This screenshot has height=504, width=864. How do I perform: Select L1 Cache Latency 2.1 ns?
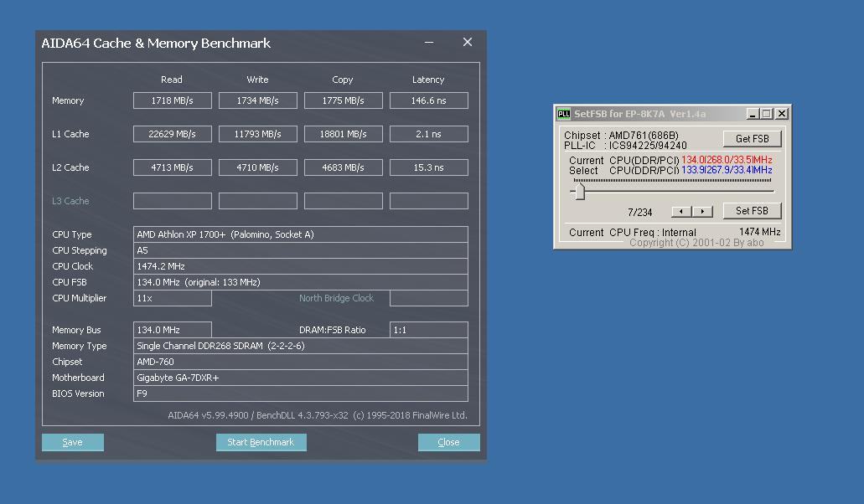tap(429, 134)
